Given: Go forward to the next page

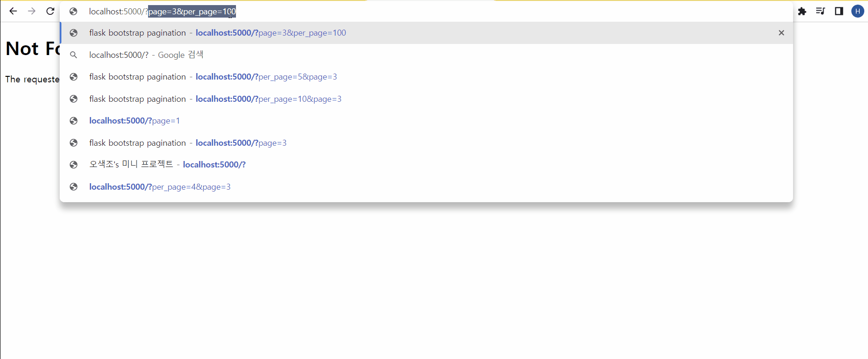Looking at the screenshot, I should [31, 11].
